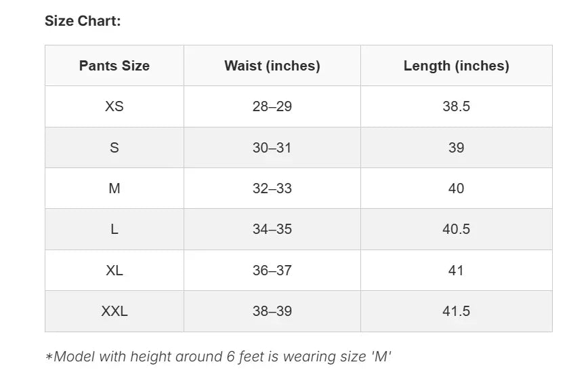Click the Waist (inches) column header
Viewport: 588px width, 379px height.
(x=272, y=66)
